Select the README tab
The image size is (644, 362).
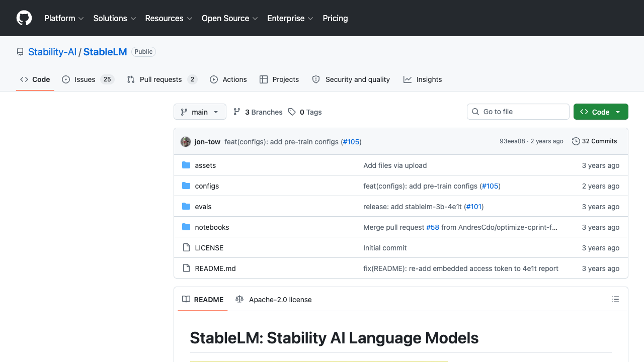[203, 299]
